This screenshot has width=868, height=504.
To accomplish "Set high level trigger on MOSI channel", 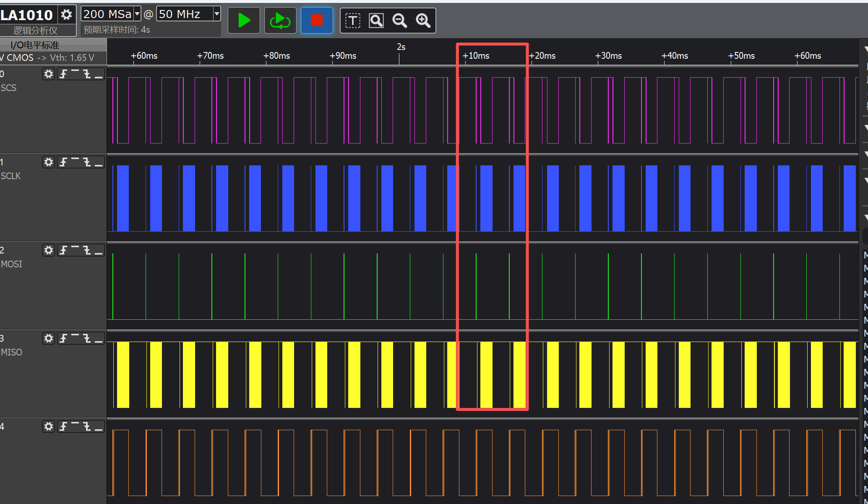I will [75, 251].
